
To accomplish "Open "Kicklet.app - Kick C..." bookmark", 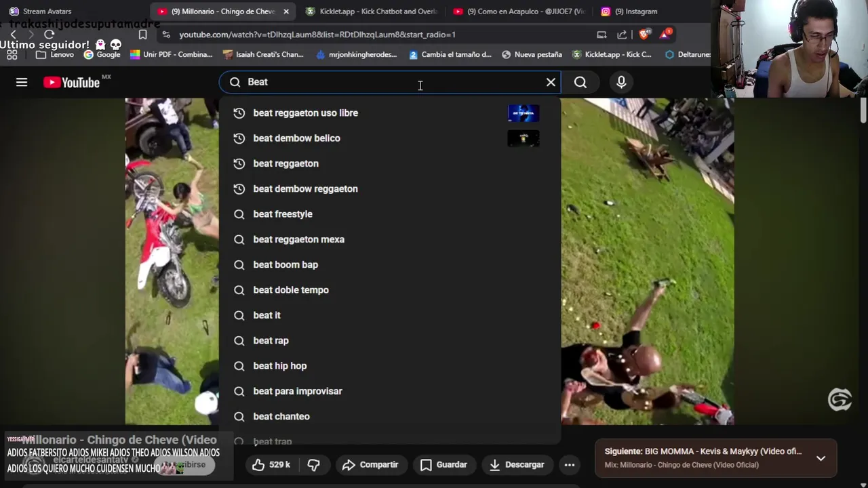I will [x=612, y=54].
